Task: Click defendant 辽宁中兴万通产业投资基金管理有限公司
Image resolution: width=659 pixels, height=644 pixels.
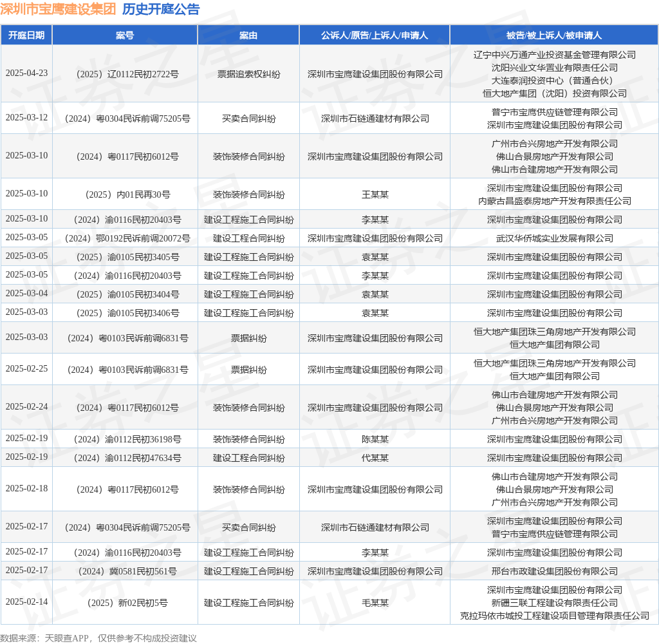Action: [x=554, y=55]
